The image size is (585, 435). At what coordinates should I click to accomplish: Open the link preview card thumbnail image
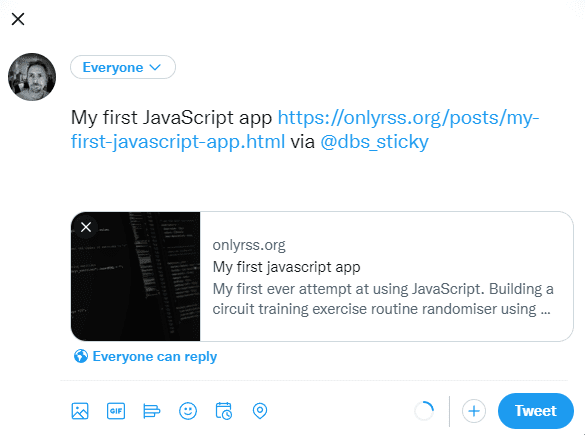click(x=135, y=276)
